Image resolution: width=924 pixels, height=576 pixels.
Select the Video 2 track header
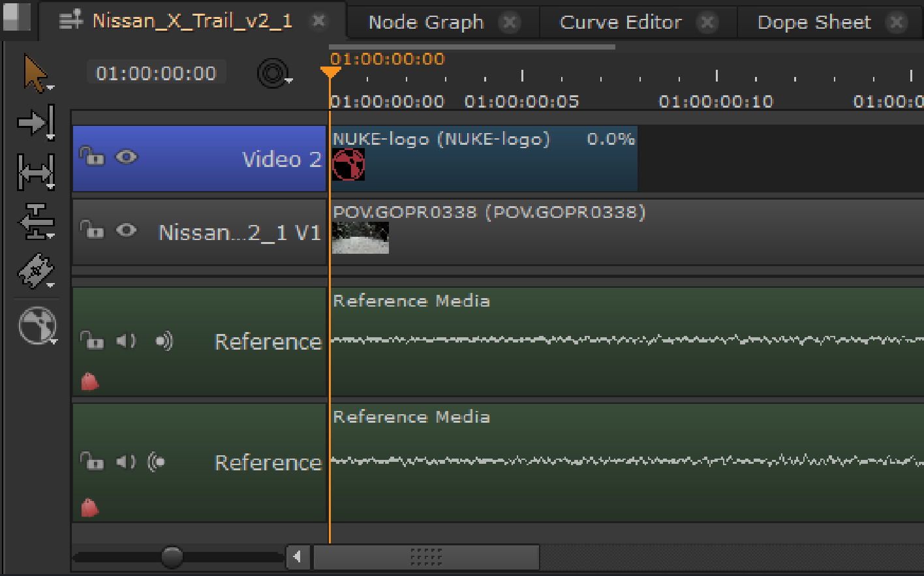click(199, 159)
